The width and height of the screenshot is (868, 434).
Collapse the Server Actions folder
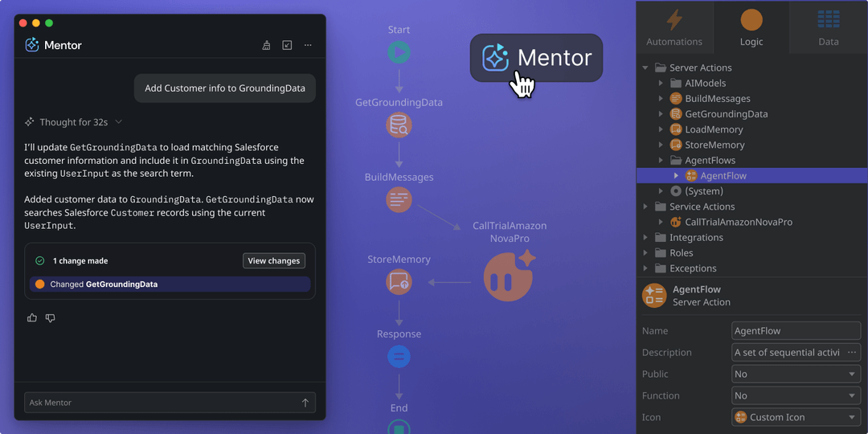point(645,68)
